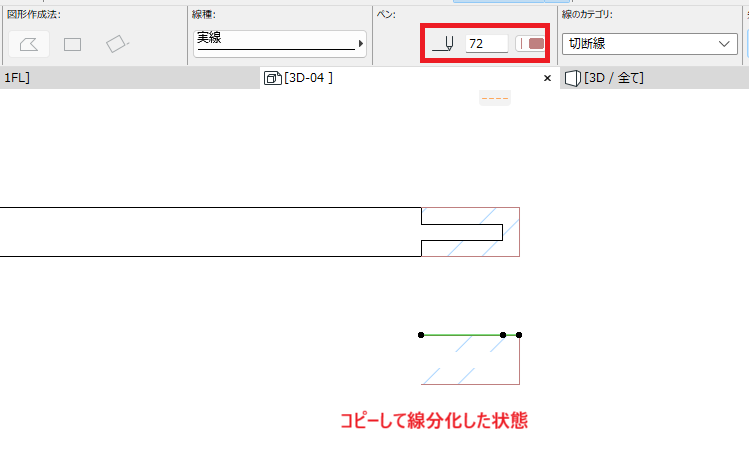Open the pen color swatch picker

coord(530,44)
